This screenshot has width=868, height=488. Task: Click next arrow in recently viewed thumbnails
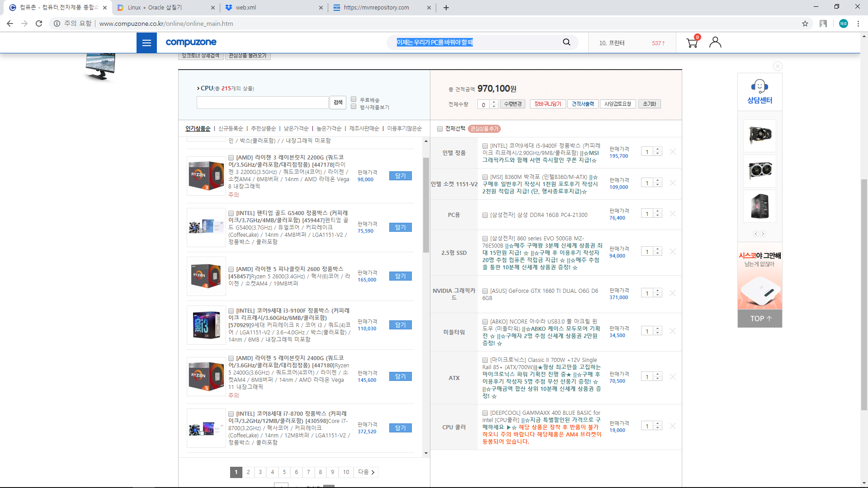[x=763, y=234]
